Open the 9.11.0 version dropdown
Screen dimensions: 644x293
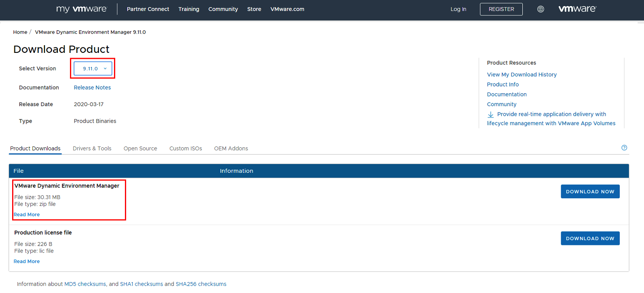coord(93,69)
